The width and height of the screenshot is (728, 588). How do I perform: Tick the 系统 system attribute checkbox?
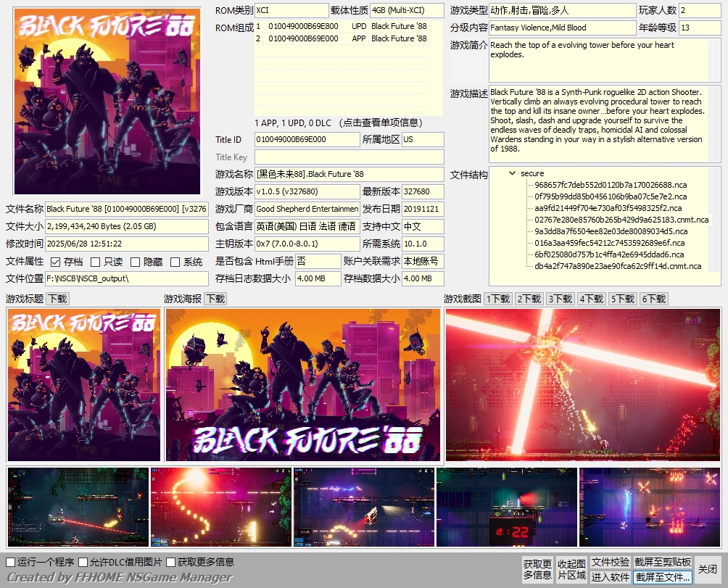(x=175, y=262)
